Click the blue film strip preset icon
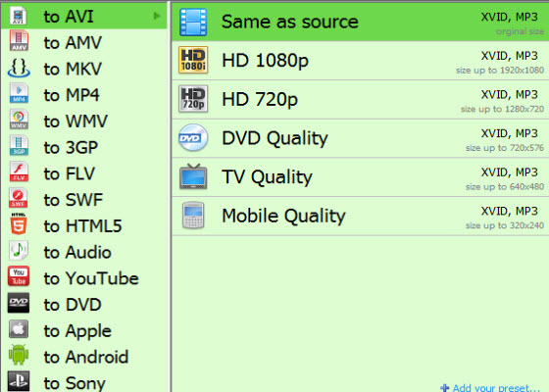Viewport: 549px width, 392px height. (x=193, y=23)
